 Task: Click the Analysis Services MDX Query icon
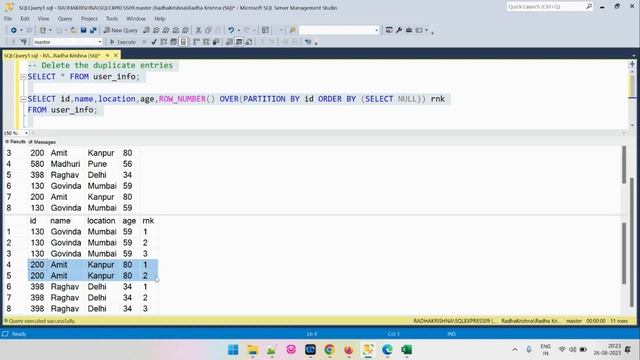click(x=156, y=30)
